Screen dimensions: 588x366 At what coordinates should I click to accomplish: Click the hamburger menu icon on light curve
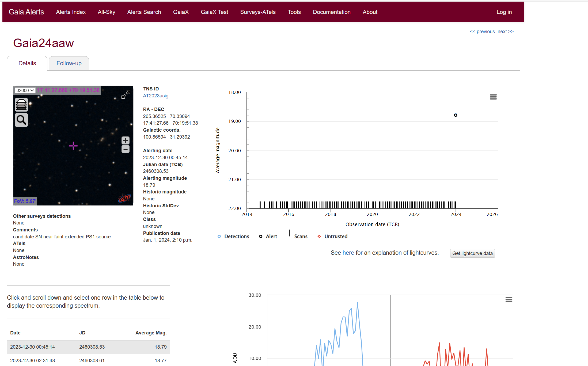[494, 98]
